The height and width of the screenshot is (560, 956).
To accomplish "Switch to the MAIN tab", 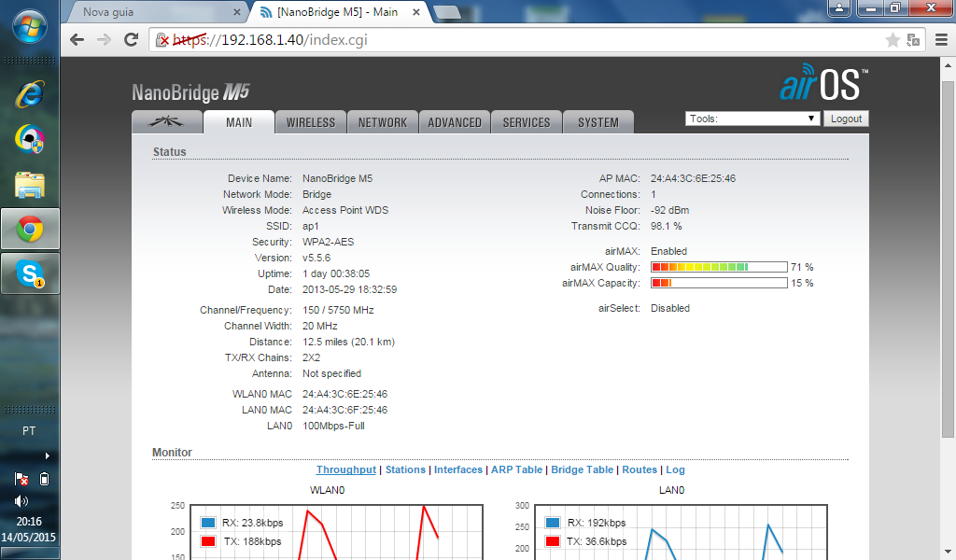I will tap(239, 122).
